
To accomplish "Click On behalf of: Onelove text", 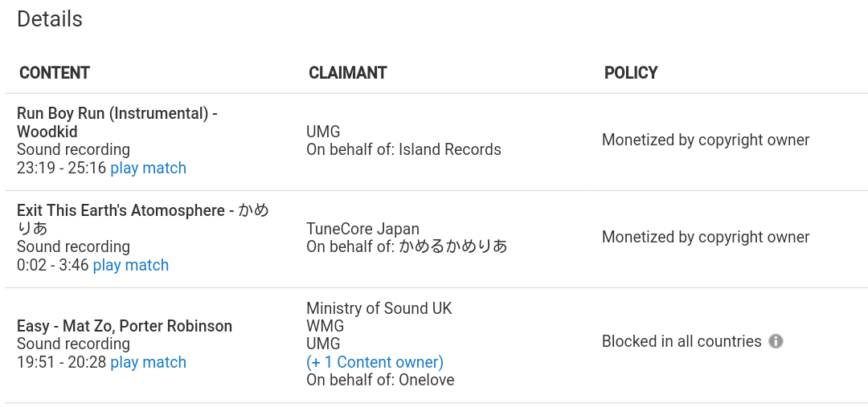I will (x=380, y=381).
